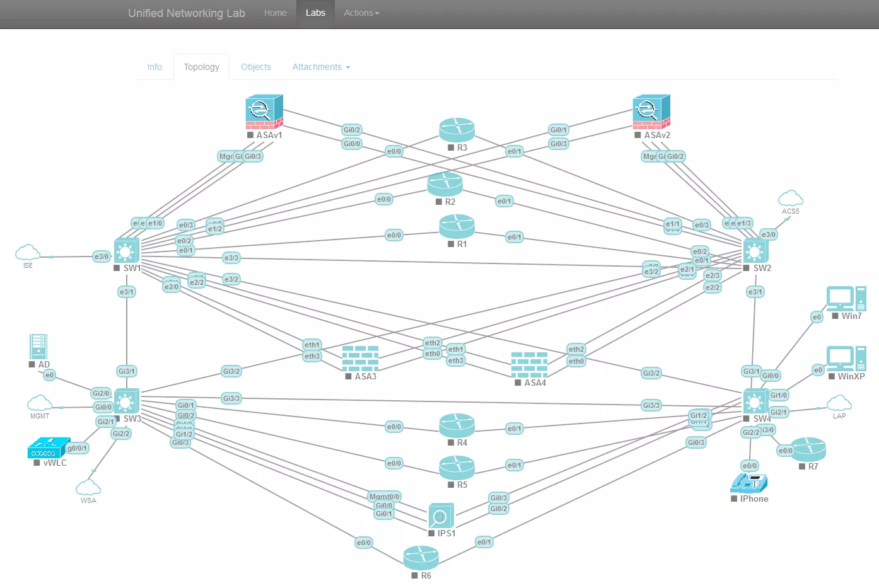Click the e3/0 interface label near ACS5

coord(769,234)
